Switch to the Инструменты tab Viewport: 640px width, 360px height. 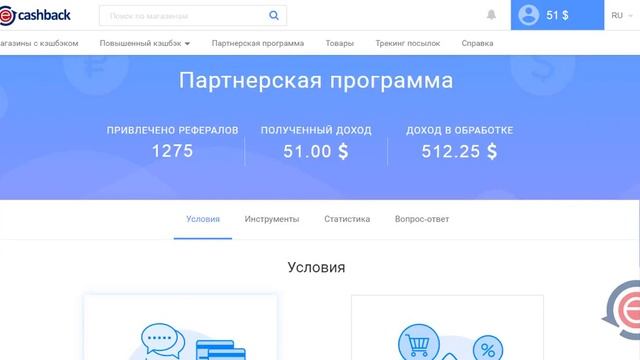coord(272,219)
